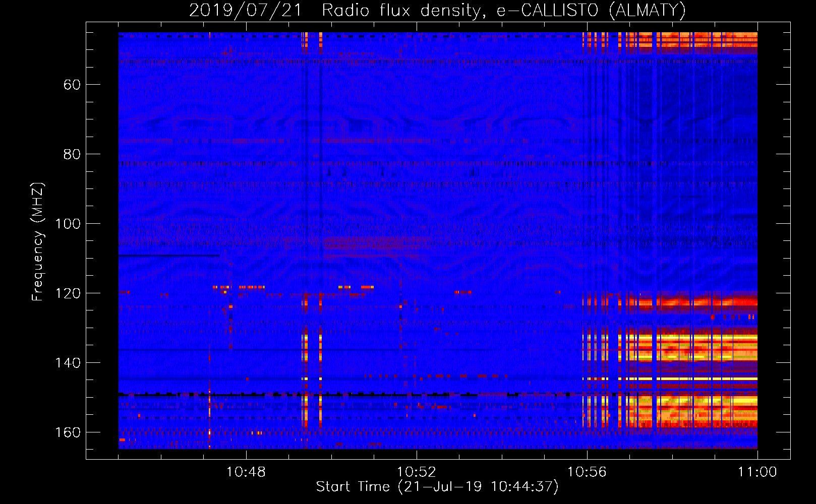Select the '140' frequency axis label
Viewport: 816px width, 504px height.
pos(68,363)
